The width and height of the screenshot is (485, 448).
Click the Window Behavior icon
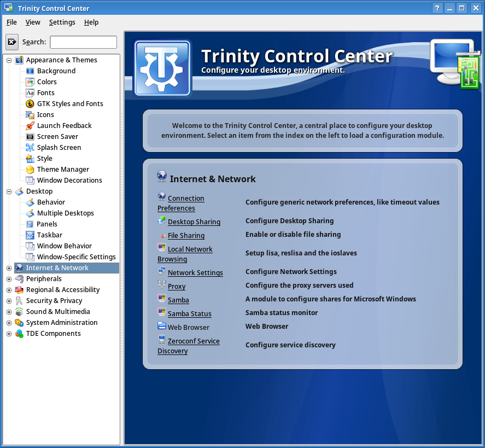tap(30, 246)
